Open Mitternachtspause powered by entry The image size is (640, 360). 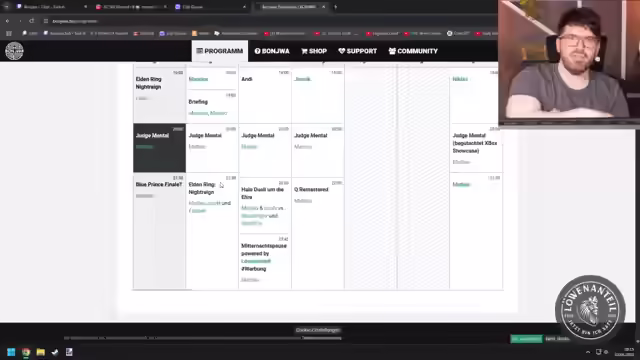[265, 262]
